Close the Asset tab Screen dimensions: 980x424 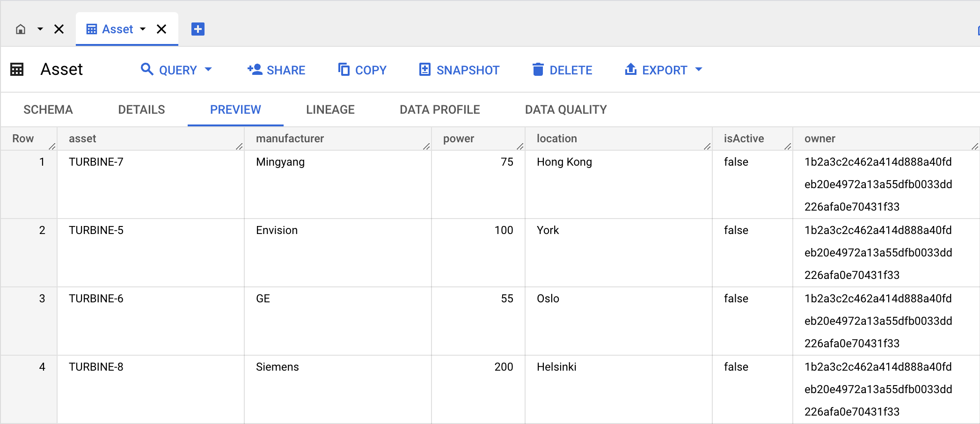tap(161, 29)
